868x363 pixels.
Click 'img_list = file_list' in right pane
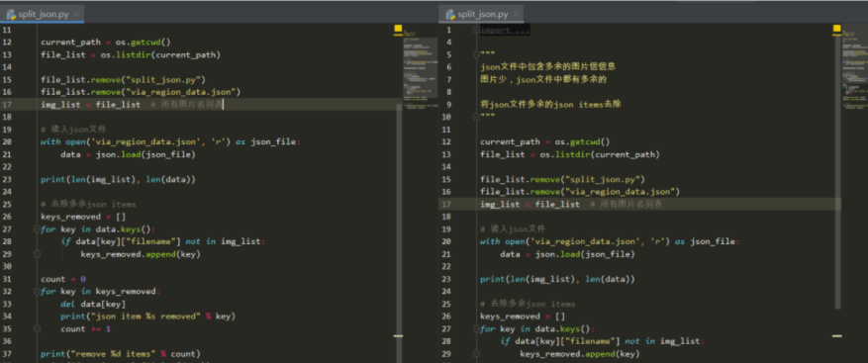point(530,204)
